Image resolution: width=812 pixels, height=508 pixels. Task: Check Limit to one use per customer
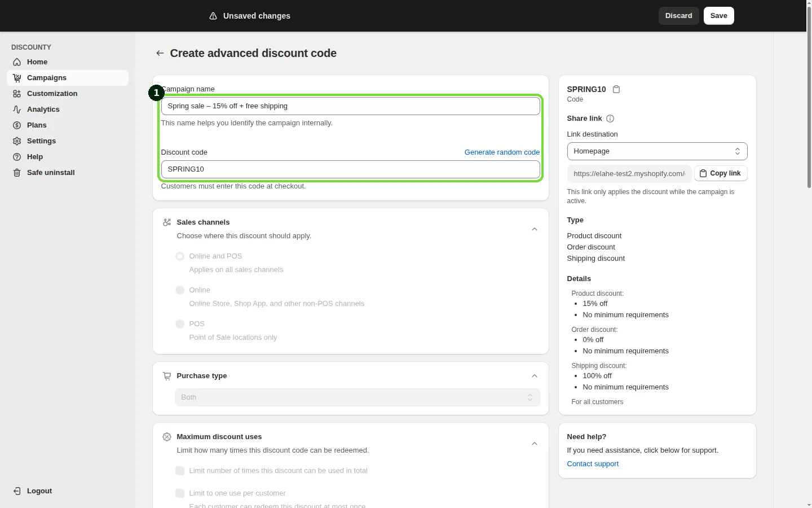tap(180, 493)
